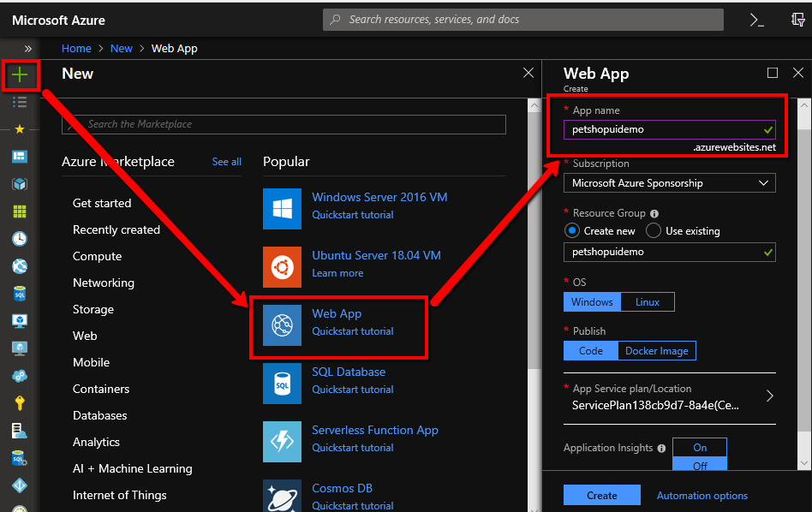Open Virtual machines blue monitor icon
This screenshot has height=512, width=812.
tap(20, 320)
